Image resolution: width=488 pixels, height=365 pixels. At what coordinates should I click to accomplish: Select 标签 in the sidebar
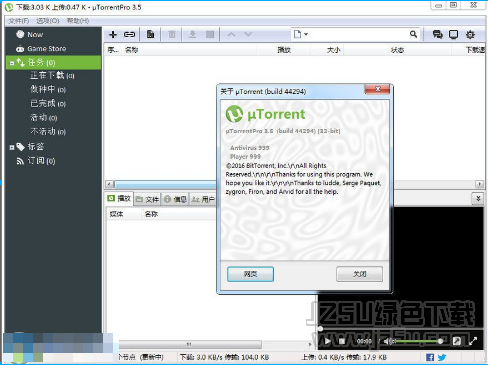(x=36, y=147)
